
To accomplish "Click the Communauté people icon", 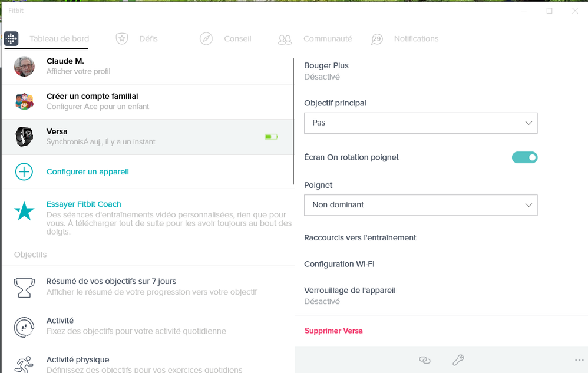I will (285, 39).
